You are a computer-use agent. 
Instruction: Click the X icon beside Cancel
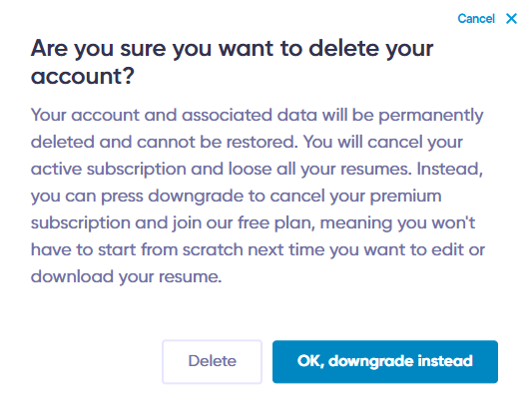click(511, 18)
